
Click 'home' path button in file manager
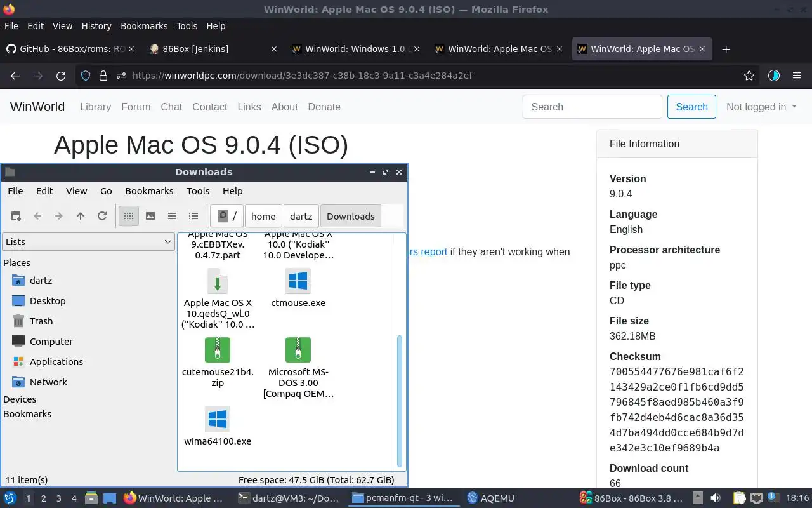point(263,216)
